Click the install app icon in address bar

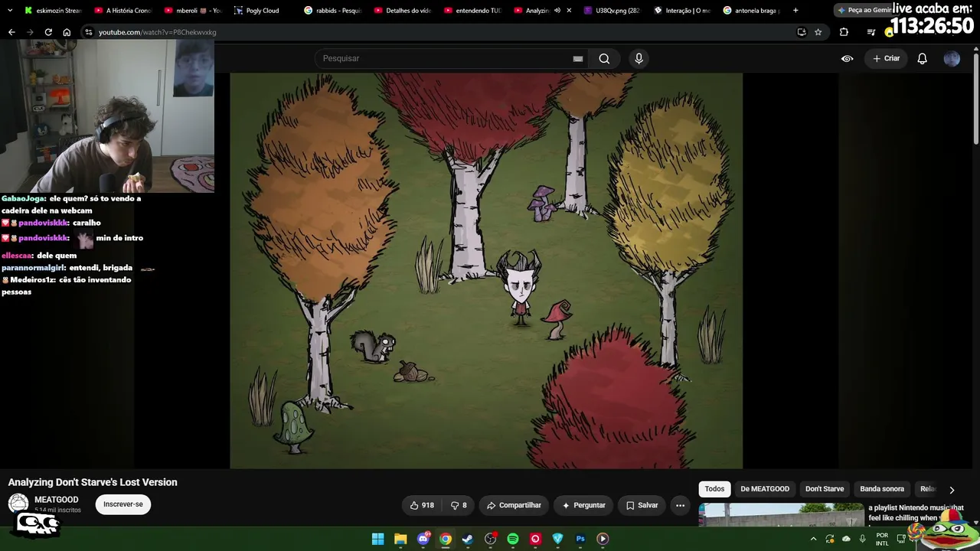pos(802,32)
